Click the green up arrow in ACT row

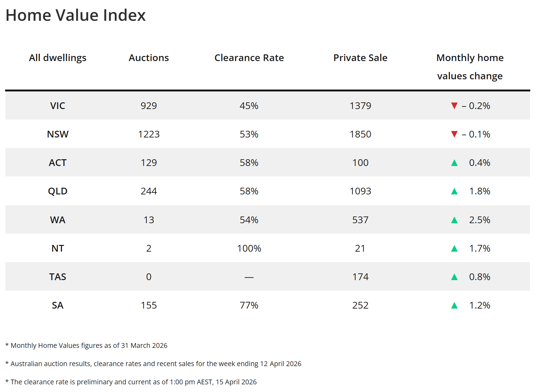(454, 163)
